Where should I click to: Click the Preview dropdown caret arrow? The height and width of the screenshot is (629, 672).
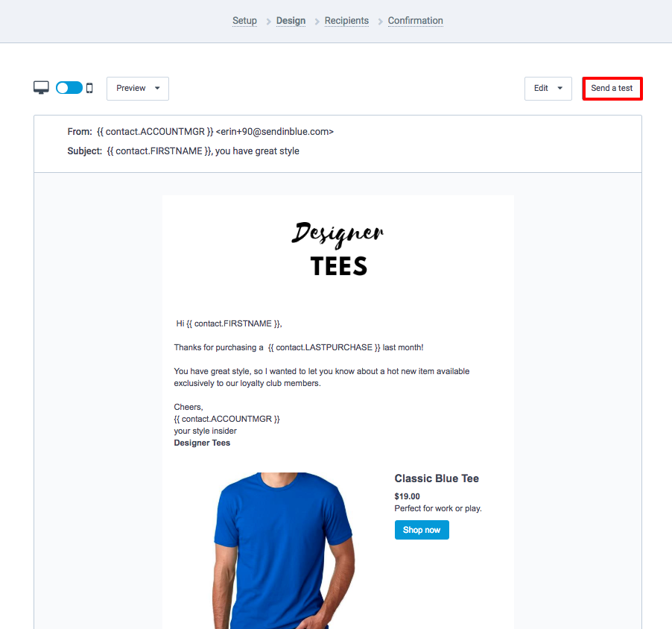click(157, 89)
